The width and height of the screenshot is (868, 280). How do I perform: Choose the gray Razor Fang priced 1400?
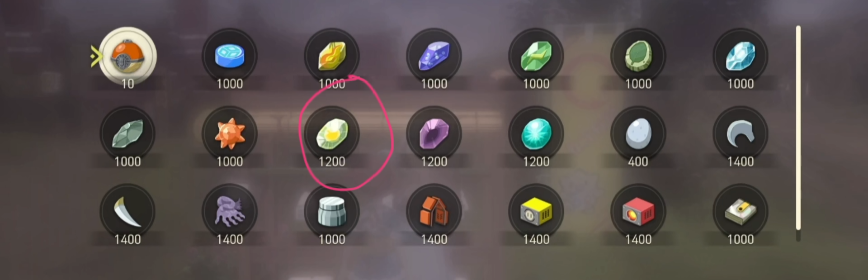click(741, 134)
